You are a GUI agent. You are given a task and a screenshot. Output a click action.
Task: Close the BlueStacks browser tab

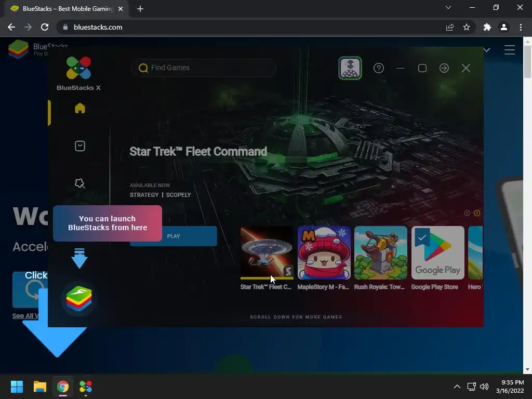121,9
